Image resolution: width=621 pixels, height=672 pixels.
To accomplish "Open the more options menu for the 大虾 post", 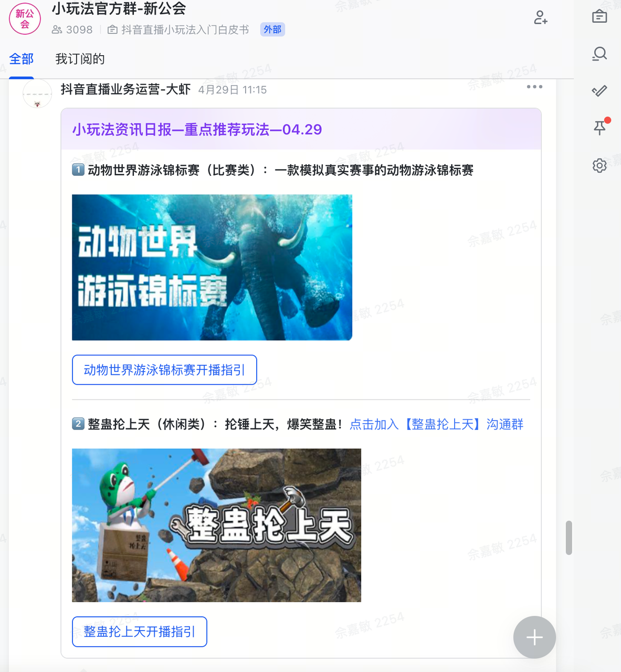I will coord(534,87).
